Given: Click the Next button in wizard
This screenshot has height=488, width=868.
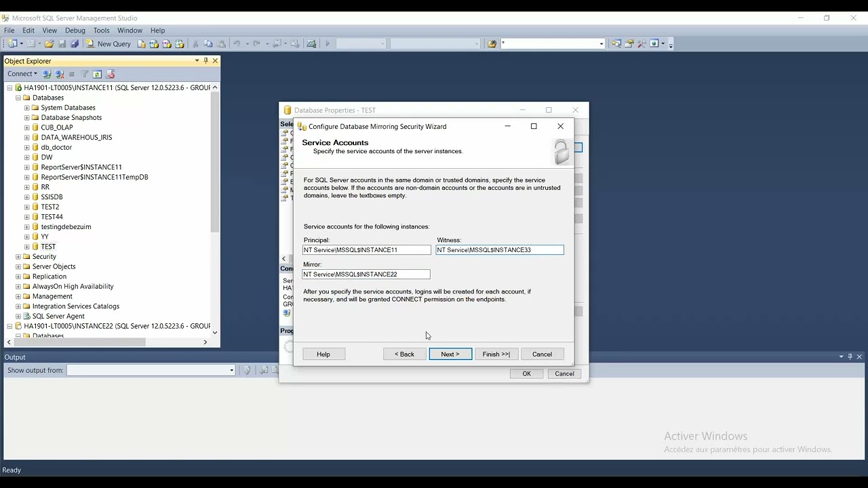Looking at the screenshot, I should (450, 354).
